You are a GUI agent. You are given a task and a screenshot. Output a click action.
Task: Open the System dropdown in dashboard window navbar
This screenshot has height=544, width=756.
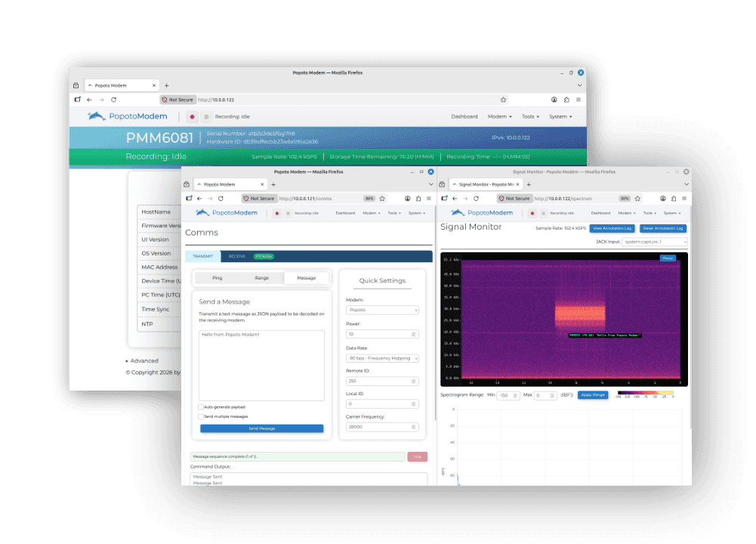pyautogui.click(x=560, y=116)
